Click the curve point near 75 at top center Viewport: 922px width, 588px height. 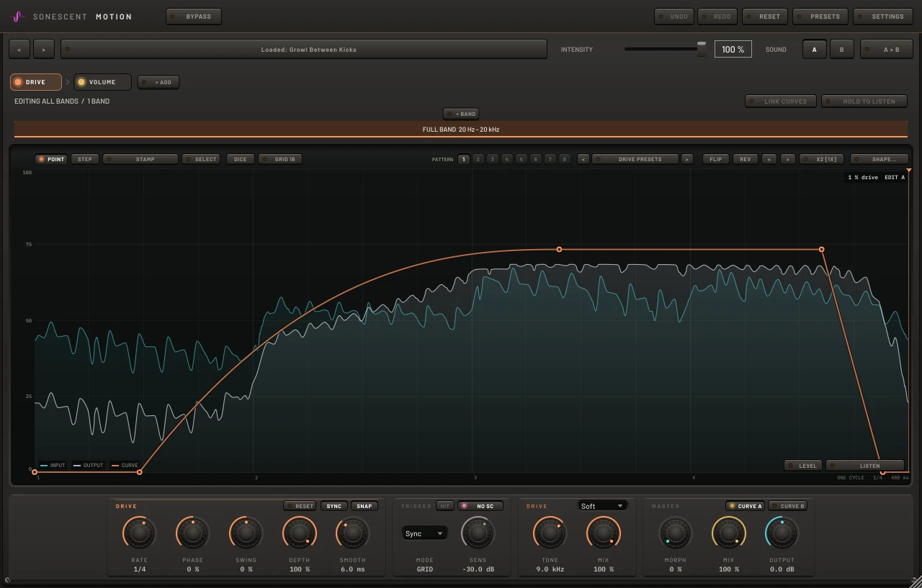(560, 250)
